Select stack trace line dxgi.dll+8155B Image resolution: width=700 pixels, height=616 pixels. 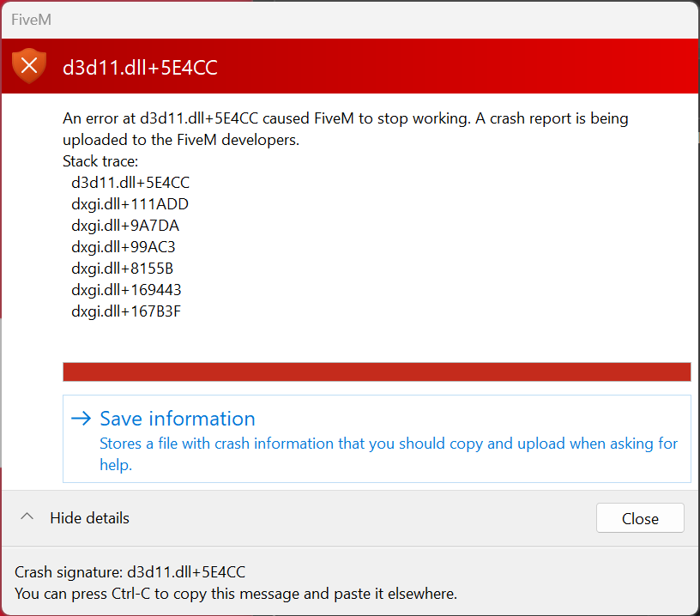[123, 269]
